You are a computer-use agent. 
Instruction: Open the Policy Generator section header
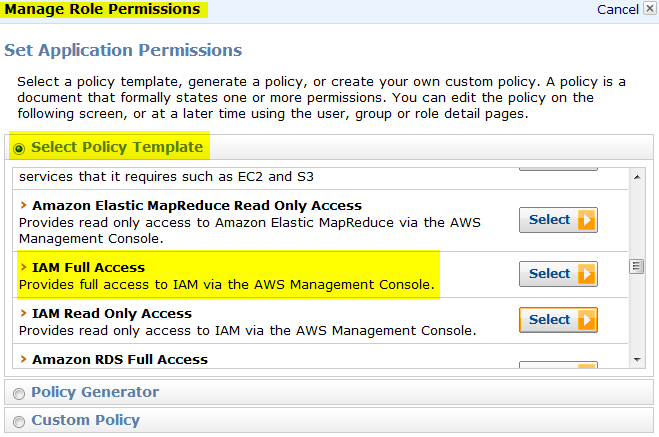point(95,392)
